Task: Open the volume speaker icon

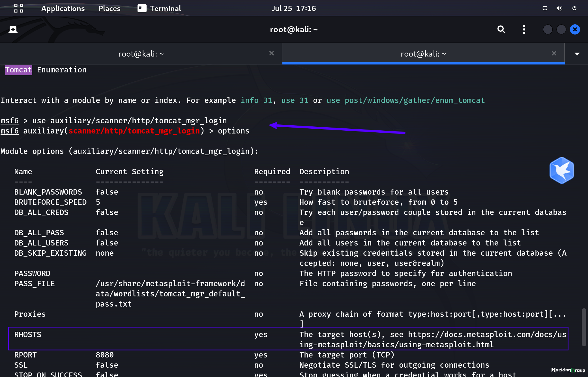Action: (559, 8)
